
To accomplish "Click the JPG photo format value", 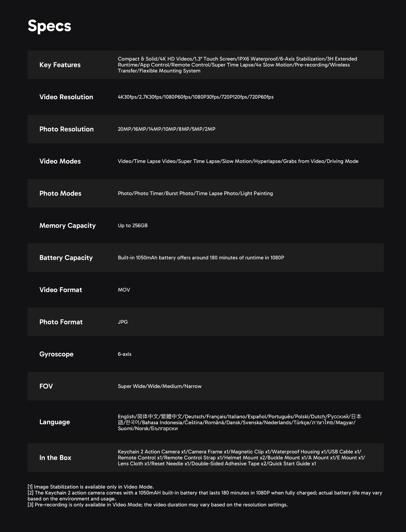I will (123, 322).
